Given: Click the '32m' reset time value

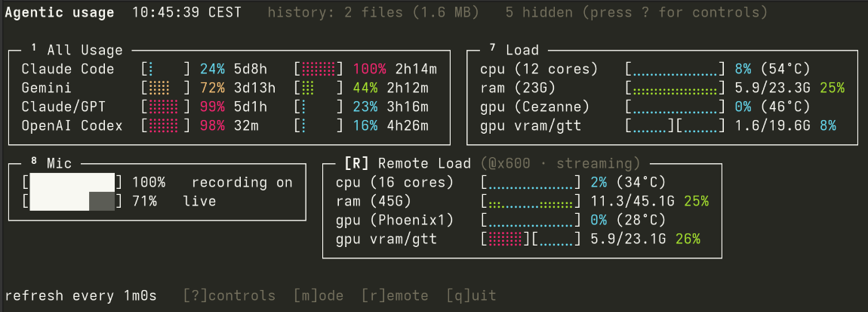Looking at the screenshot, I should [x=246, y=126].
